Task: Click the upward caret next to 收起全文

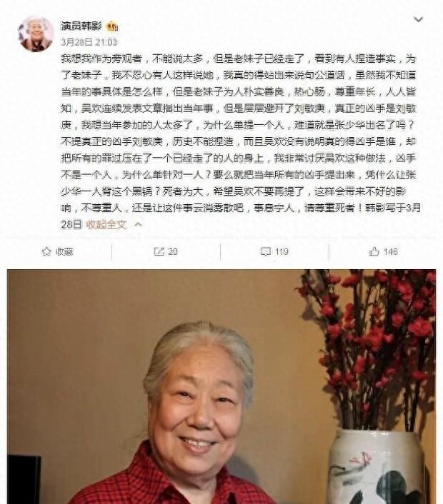Action: coord(138,224)
